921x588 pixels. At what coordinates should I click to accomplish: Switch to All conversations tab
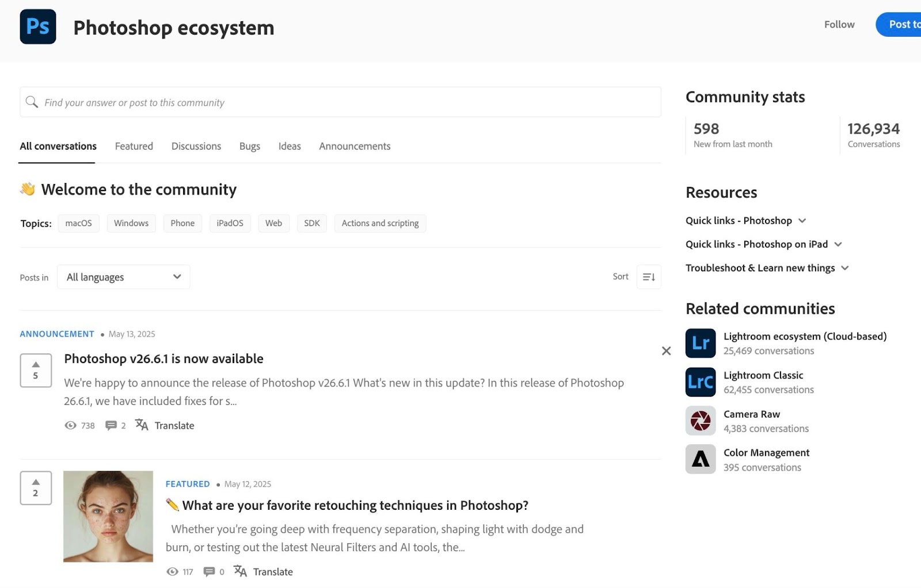pos(58,146)
